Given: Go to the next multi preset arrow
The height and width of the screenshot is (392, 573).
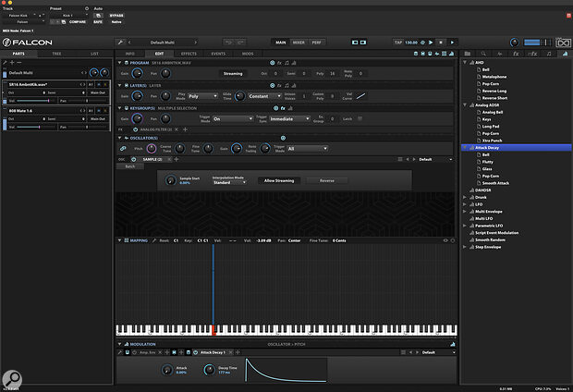Looking at the screenshot, I should tap(196, 43).
